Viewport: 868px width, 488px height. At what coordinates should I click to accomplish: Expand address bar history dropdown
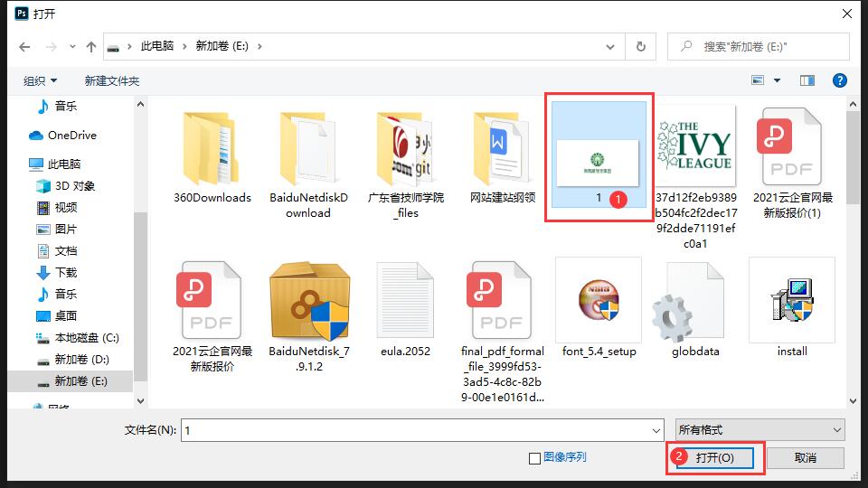[610, 47]
